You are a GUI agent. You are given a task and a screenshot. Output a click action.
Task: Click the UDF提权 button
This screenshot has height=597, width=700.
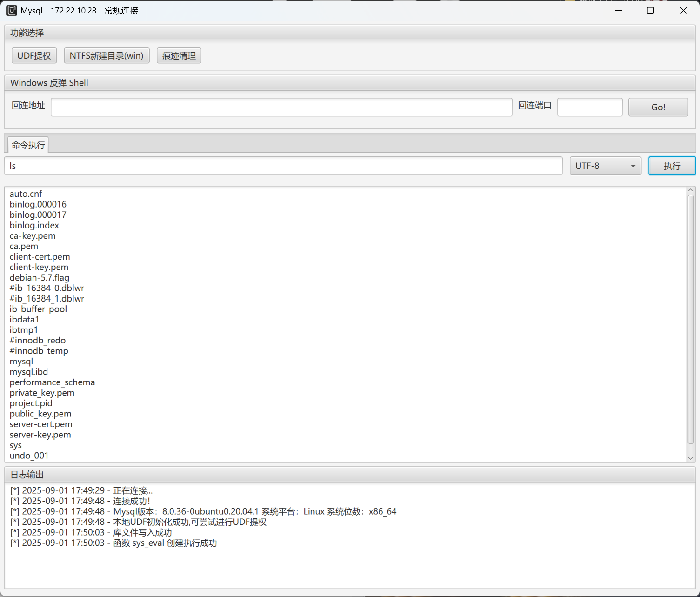pos(34,56)
